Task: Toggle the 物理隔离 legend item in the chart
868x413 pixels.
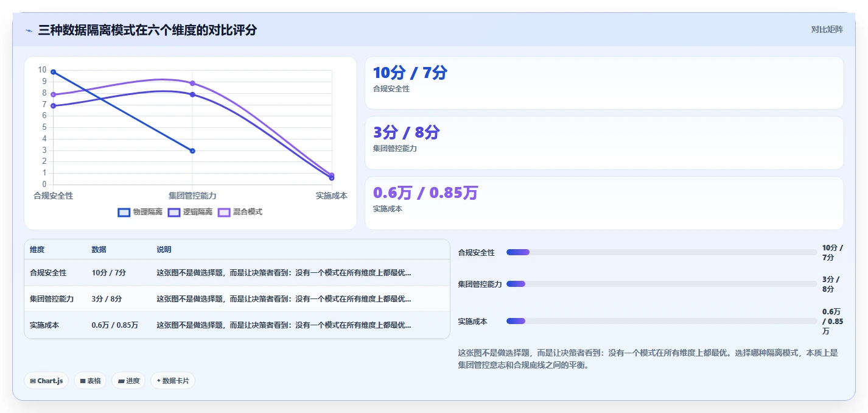Action: tap(140, 212)
